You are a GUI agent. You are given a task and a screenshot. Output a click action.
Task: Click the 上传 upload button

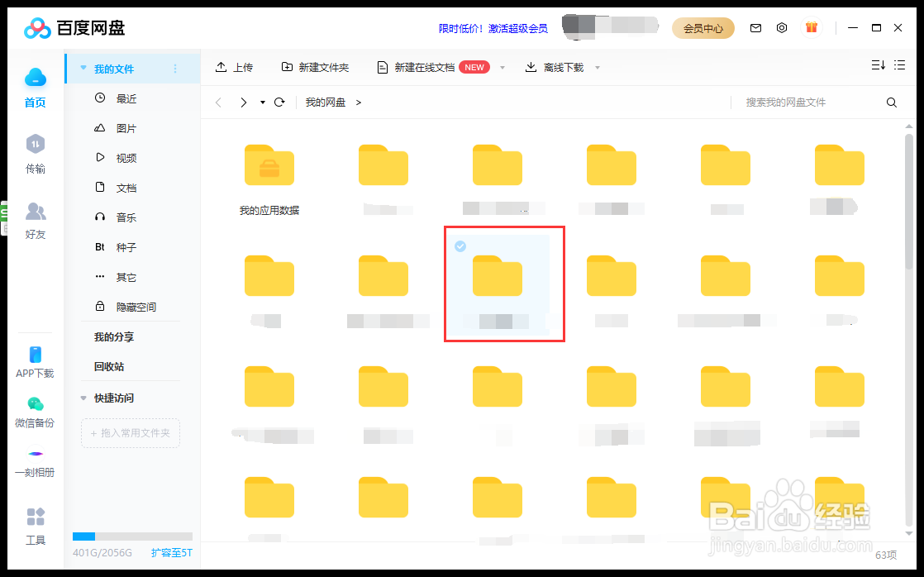point(234,67)
